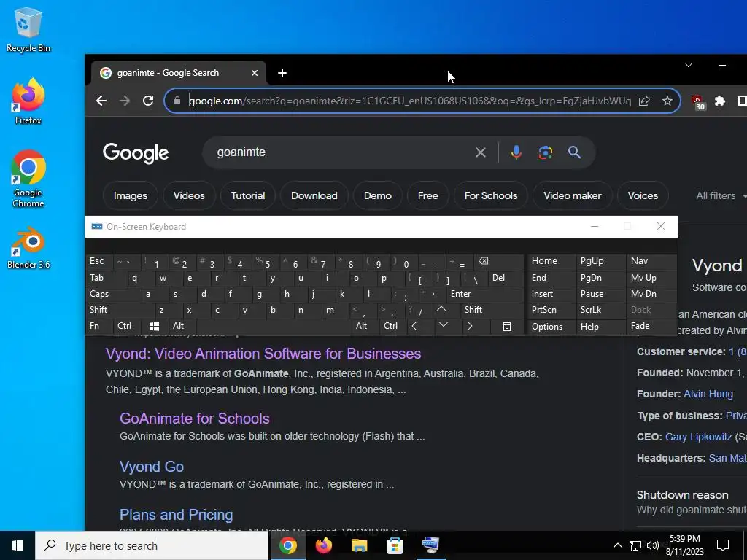The width and height of the screenshot is (747, 560).
Task: Select the Video maker search chip
Action: coord(572,195)
